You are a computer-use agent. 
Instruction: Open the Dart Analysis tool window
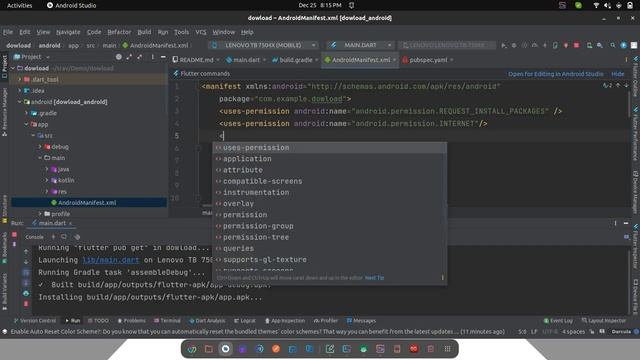(207, 320)
